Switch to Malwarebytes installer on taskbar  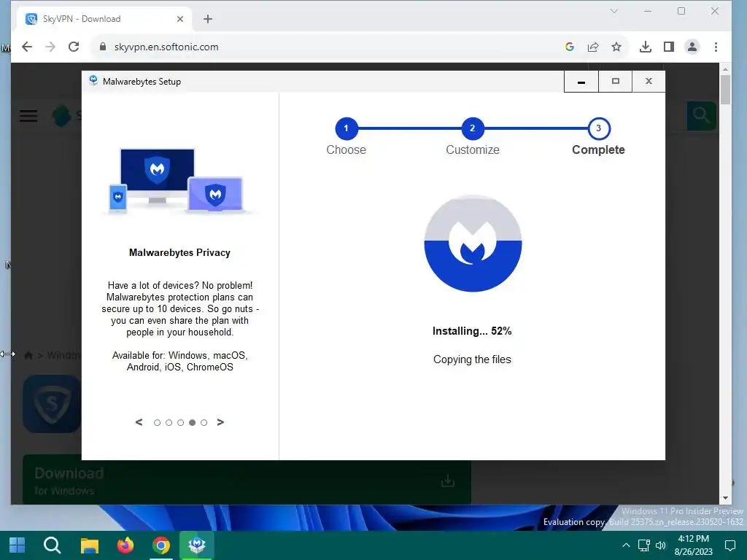[197, 545]
